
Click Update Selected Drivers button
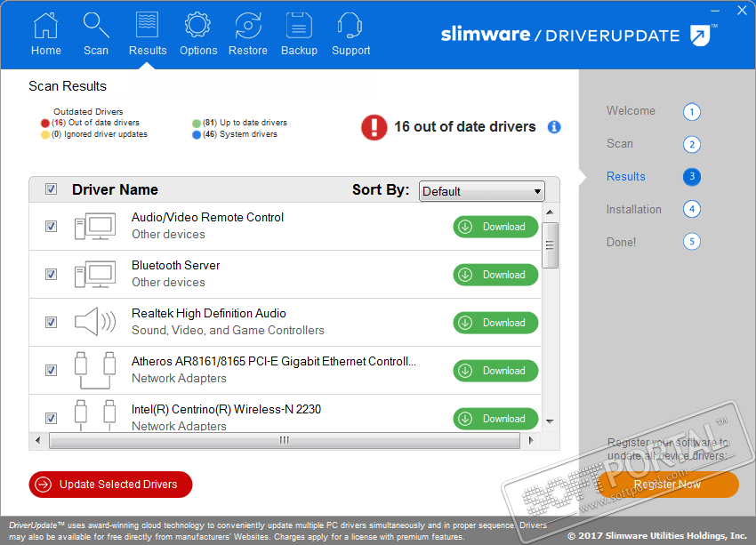click(110, 485)
